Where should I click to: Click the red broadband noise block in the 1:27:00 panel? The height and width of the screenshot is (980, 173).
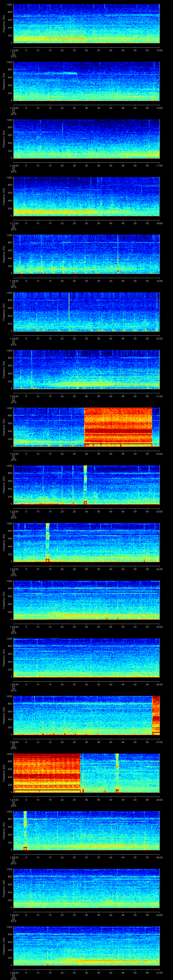[47, 773]
